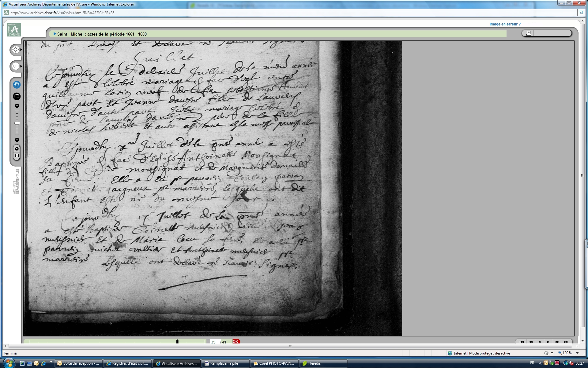Click the vertical zoom level slider handle

17,123
